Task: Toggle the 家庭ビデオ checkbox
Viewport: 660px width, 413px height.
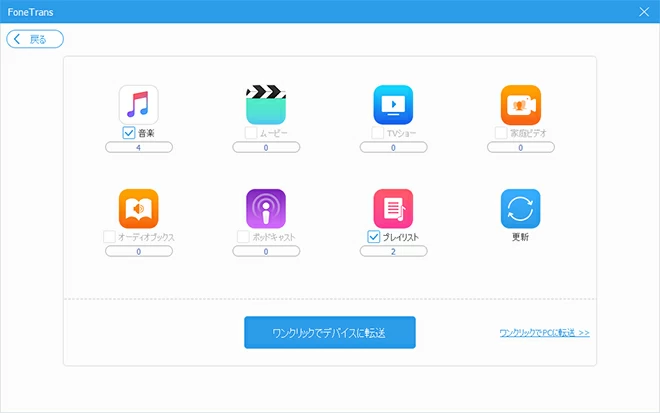Action: click(x=501, y=132)
